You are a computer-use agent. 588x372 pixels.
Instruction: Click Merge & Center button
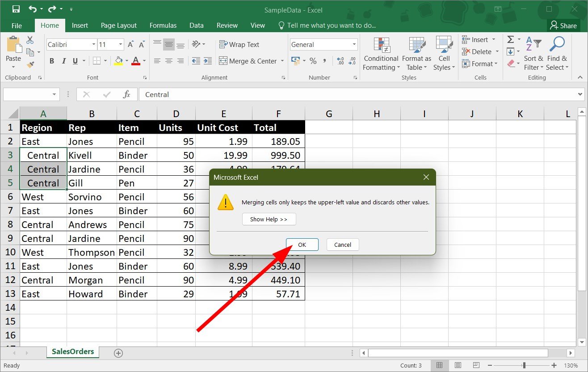(x=248, y=61)
